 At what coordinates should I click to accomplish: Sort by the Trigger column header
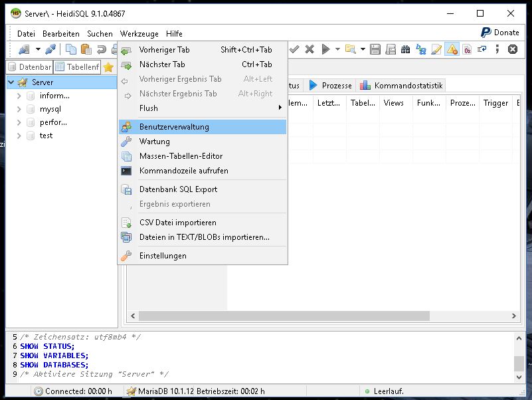click(x=495, y=103)
